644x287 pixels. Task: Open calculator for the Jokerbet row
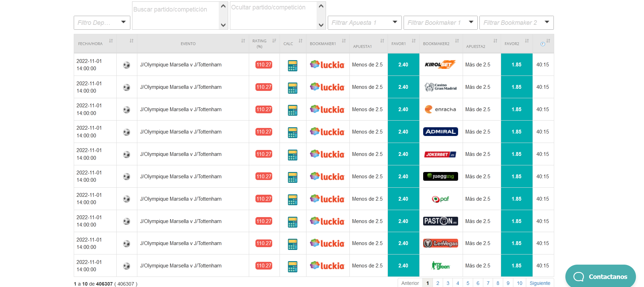click(x=292, y=155)
